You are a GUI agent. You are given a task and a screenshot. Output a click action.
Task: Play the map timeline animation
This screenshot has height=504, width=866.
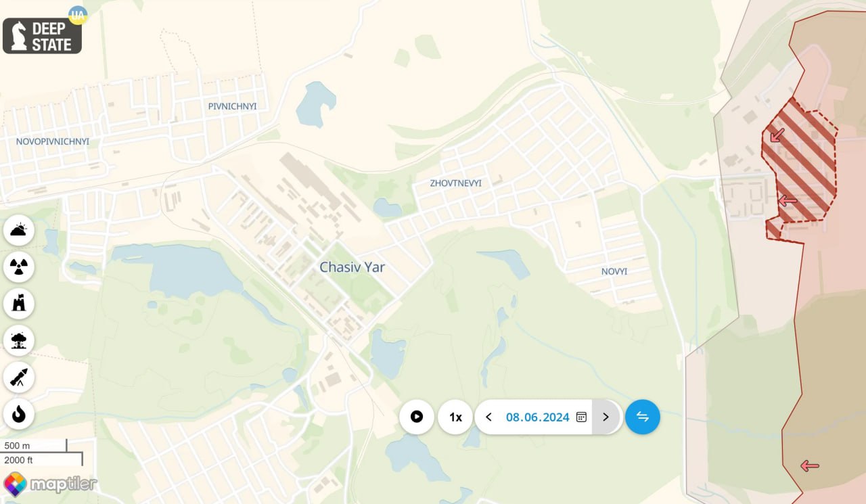coord(417,417)
